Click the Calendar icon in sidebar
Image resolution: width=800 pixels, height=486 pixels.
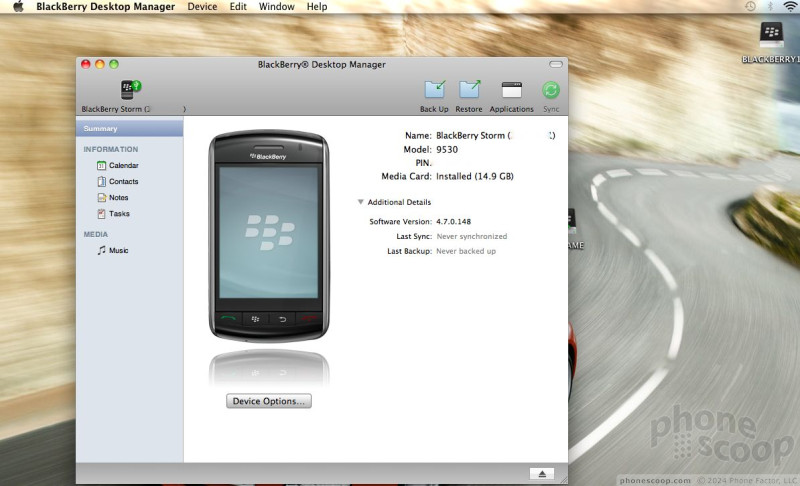click(101, 165)
